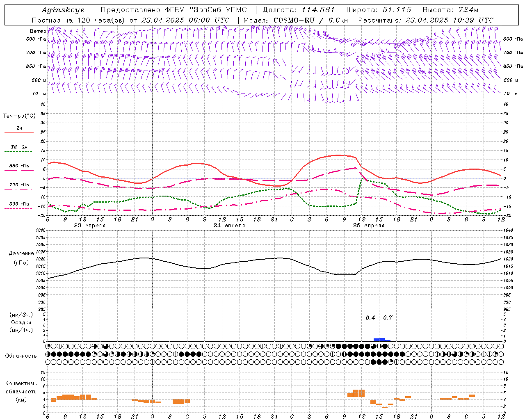Click the 0.4 precipitation amount value
This screenshot has height=420, width=525.
pos(370,317)
